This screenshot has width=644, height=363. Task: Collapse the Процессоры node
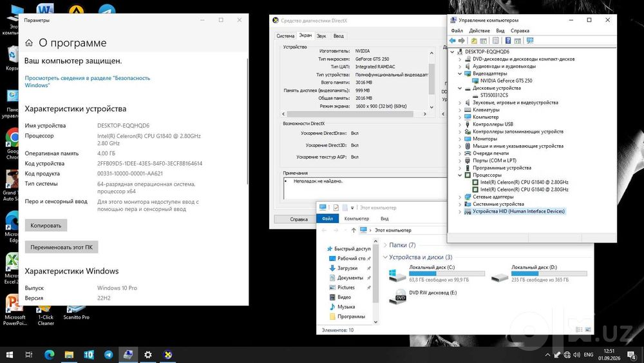pyautogui.click(x=460, y=175)
